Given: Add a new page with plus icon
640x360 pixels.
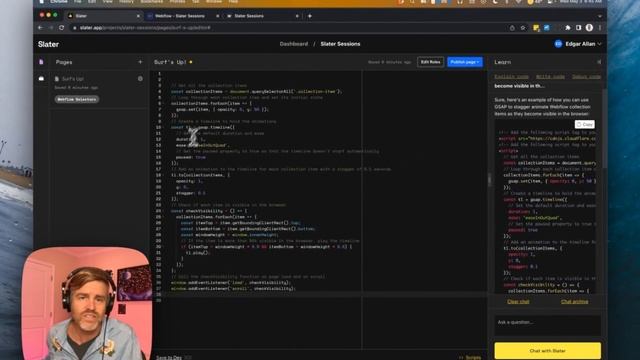Looking at the screenshot, I should coord(140,62).
